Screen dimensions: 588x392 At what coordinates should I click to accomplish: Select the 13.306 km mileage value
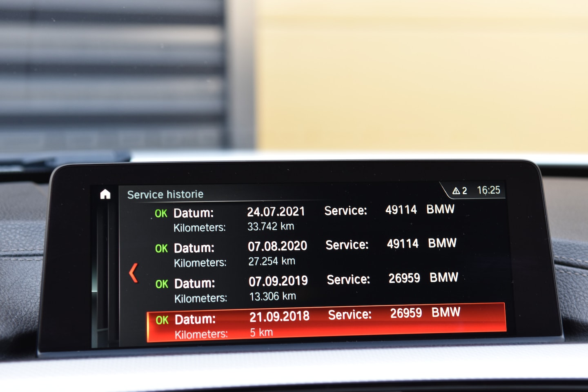[272, 296]
